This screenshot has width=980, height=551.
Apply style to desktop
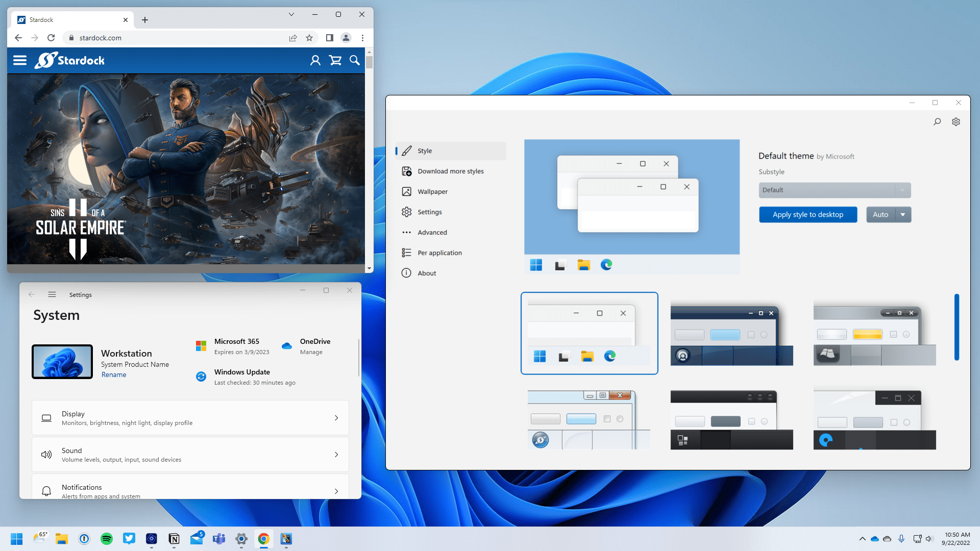[x=808, y=215]
